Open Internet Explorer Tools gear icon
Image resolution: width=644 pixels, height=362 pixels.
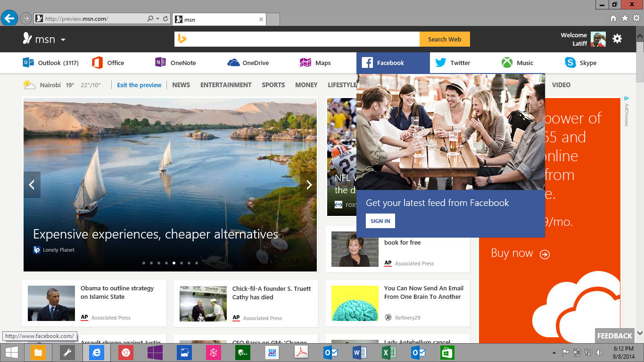tap(636, 18)
